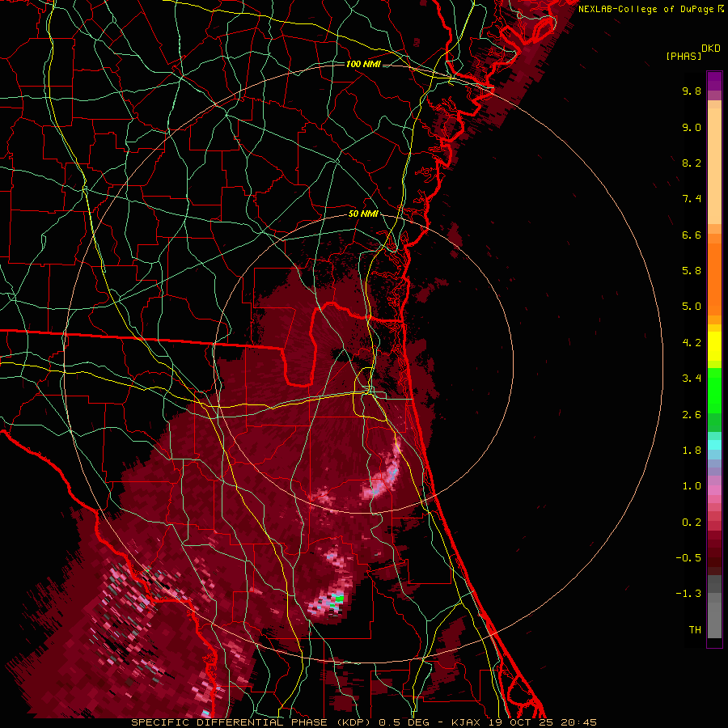Viewport: 728px width, 728px height.
Task: Pick the pink color bar segment near 1.0
Action: tap(714, 490)
